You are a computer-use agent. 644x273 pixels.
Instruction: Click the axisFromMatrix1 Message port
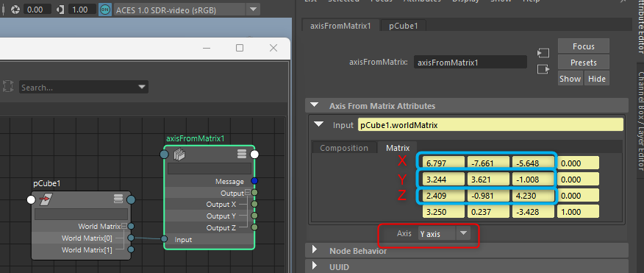click(254, 181)
